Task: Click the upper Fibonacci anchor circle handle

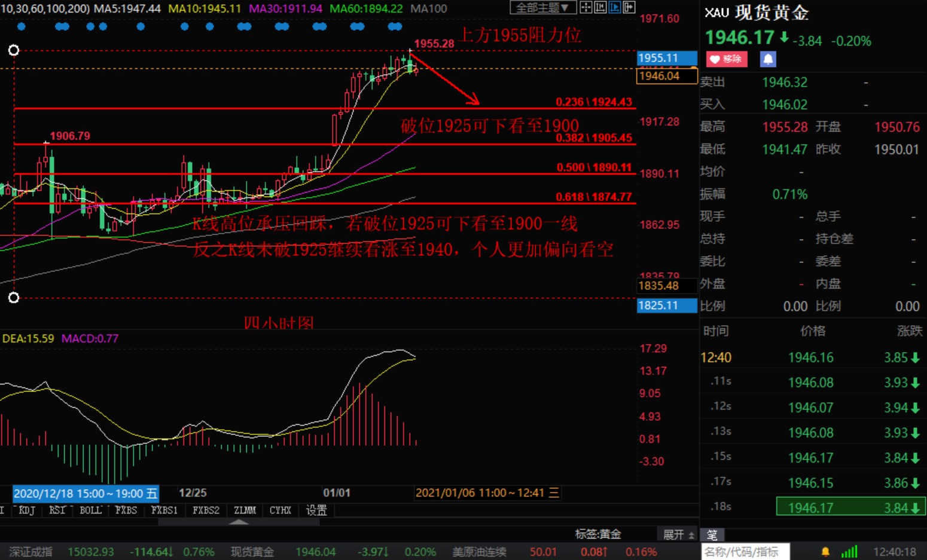Action: tap(14, 50)
